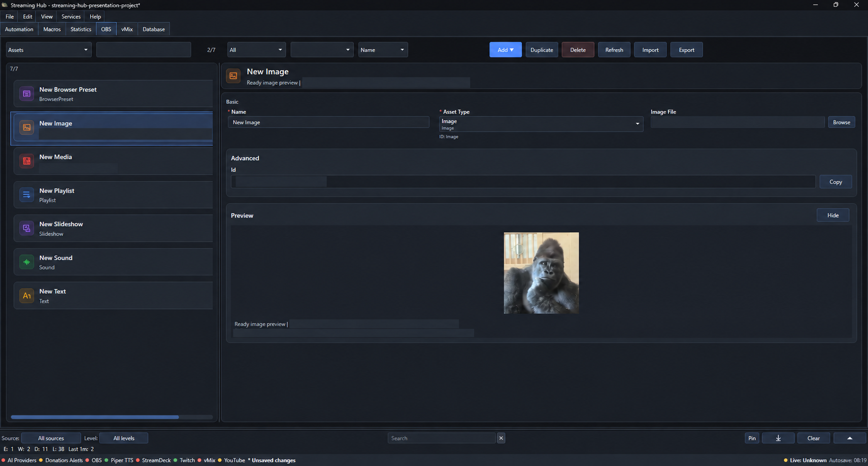The height and width of the screenshot is (466, 868).
Task: Clear the log search with X button
Action: (x=501, y=438)
